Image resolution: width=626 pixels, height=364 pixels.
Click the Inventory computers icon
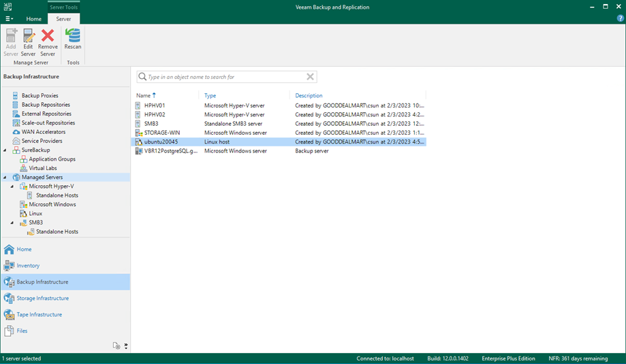9,265
